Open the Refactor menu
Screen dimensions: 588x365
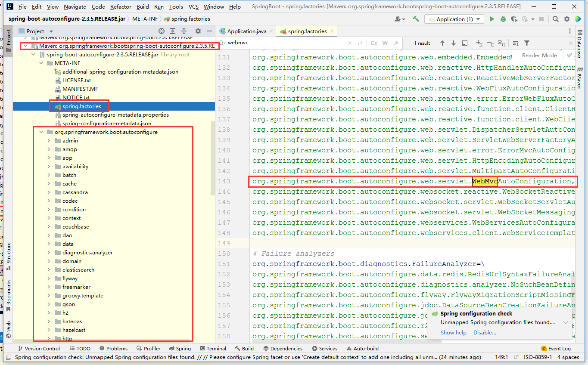coord(121,7)
